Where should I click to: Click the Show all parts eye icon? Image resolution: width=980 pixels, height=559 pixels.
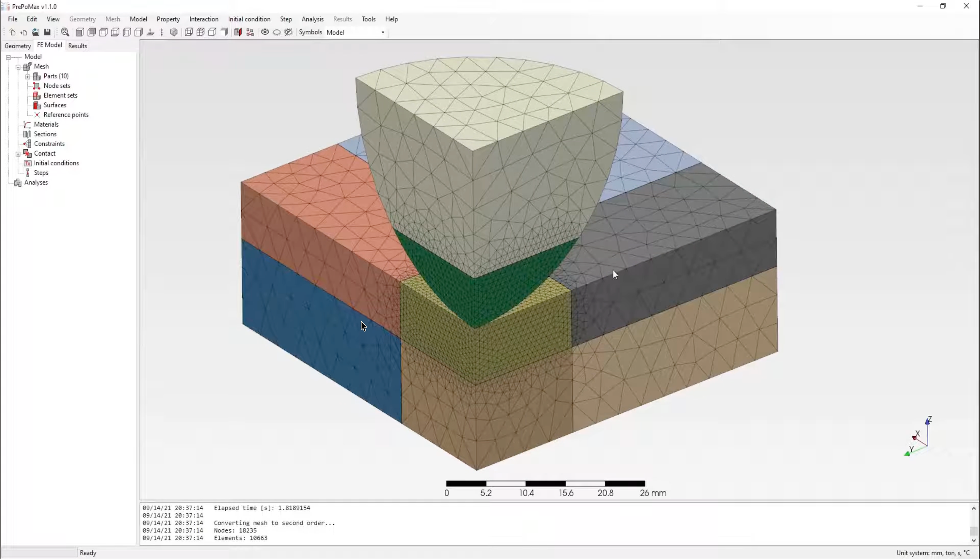pos(265,32)
